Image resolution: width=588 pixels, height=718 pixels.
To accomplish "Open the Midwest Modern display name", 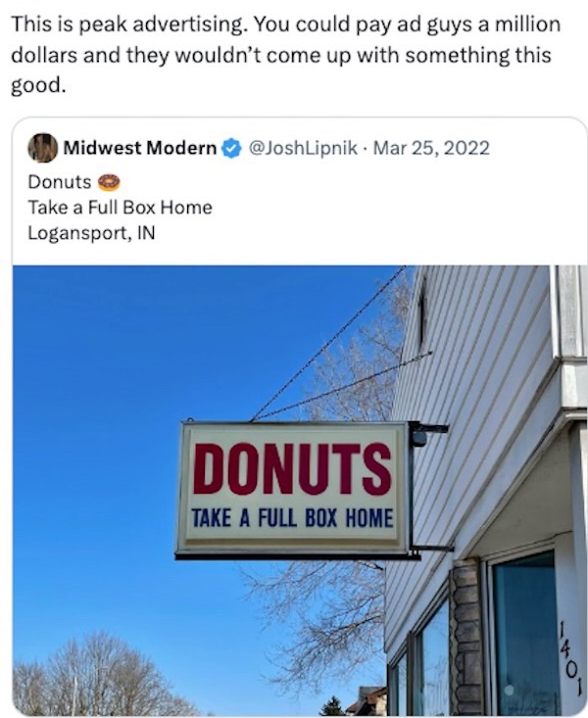I will pyautogui.click(x=140, y=149).
